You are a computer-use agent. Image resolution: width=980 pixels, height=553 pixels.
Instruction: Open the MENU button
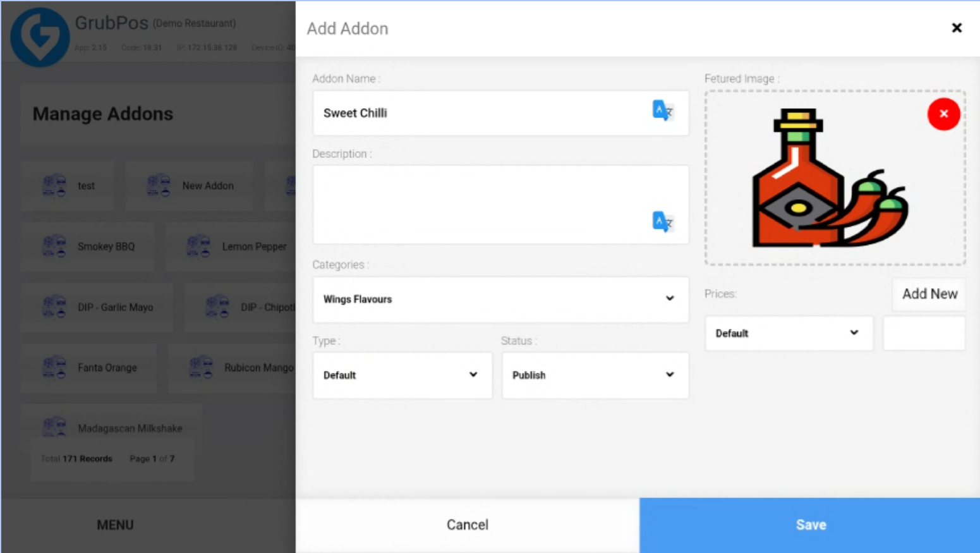click(x=115, y=525)
